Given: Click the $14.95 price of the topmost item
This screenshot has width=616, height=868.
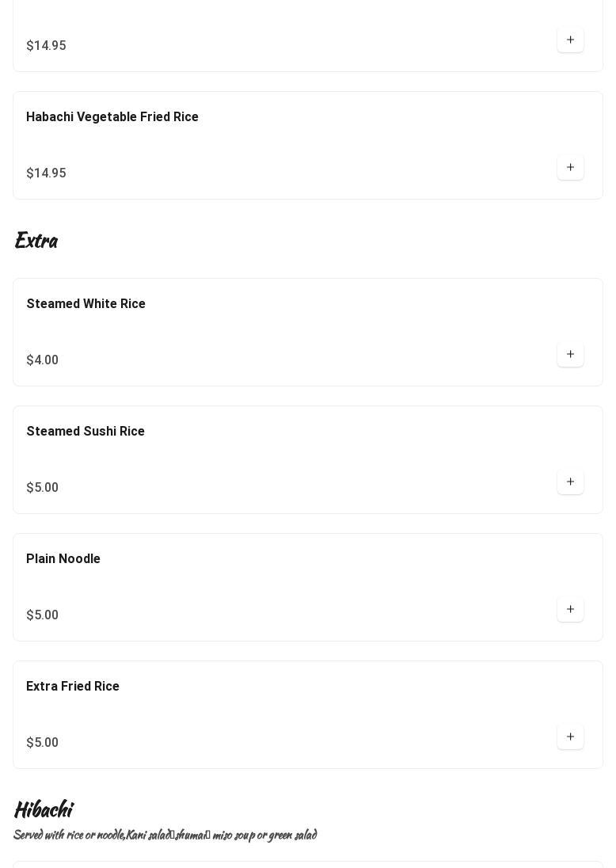Looking at the screenshot, I should click(x=46, y=46).
